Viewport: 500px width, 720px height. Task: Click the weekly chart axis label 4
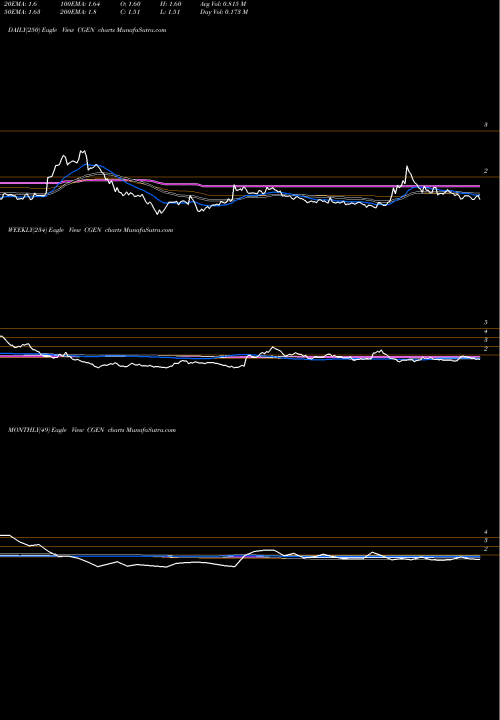[485, 331]
